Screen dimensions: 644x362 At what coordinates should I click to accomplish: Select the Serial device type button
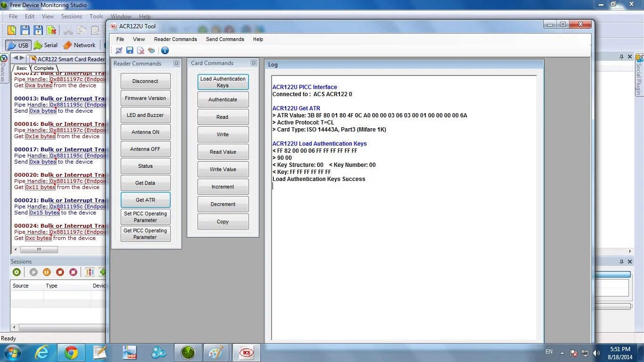(46, 45)
